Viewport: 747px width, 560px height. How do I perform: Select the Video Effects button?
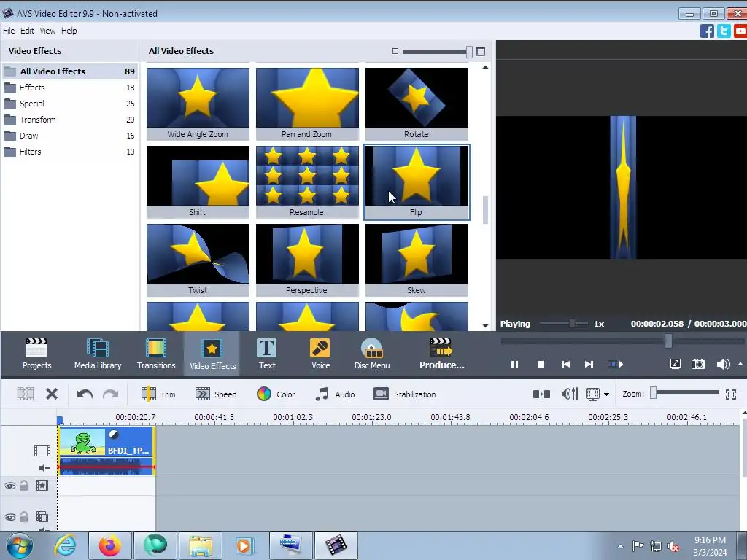[x=212, y=354]
